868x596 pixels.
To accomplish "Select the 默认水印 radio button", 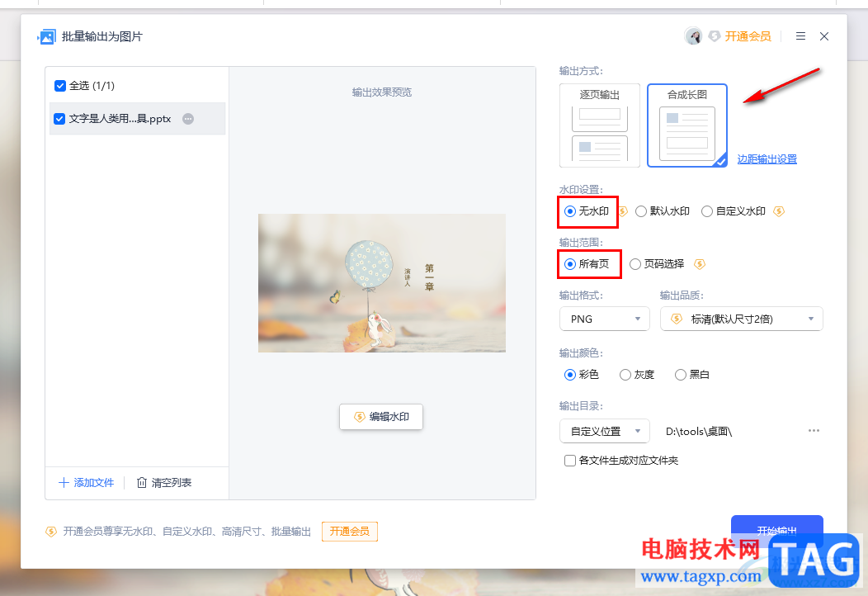I will coord(641,211).
